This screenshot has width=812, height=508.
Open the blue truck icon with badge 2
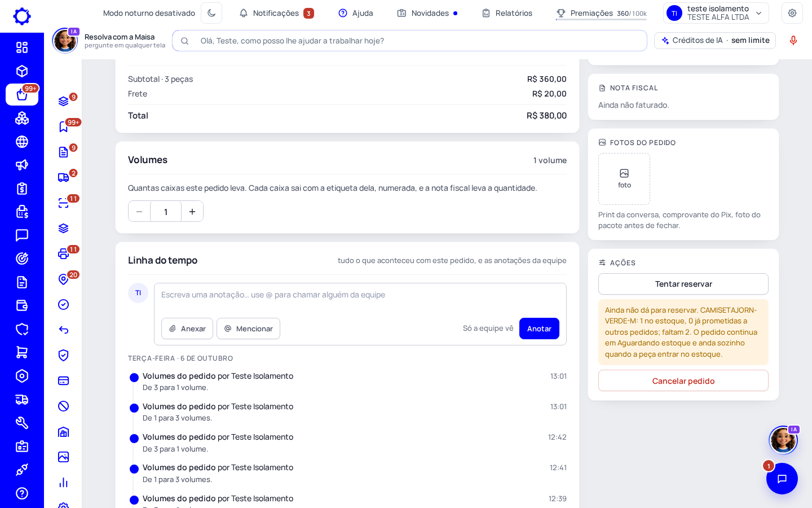(64, 178)
